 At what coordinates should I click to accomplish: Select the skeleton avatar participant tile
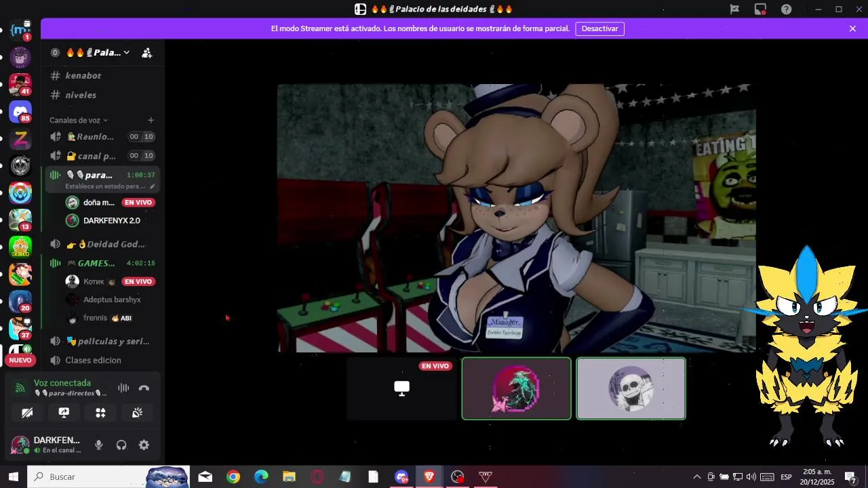631,388
